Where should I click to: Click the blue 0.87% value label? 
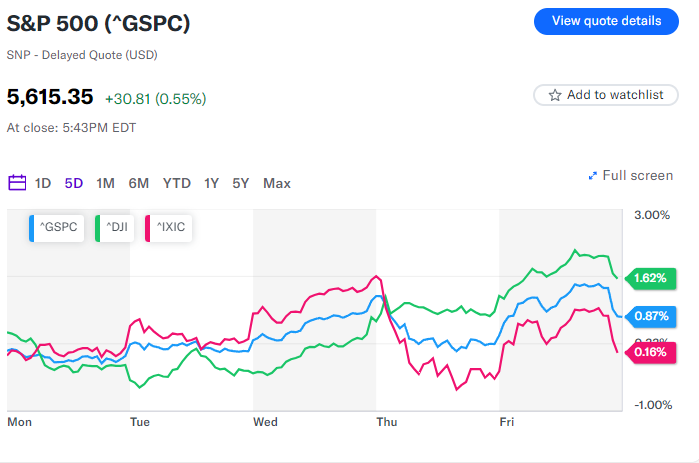pos(649,316)
